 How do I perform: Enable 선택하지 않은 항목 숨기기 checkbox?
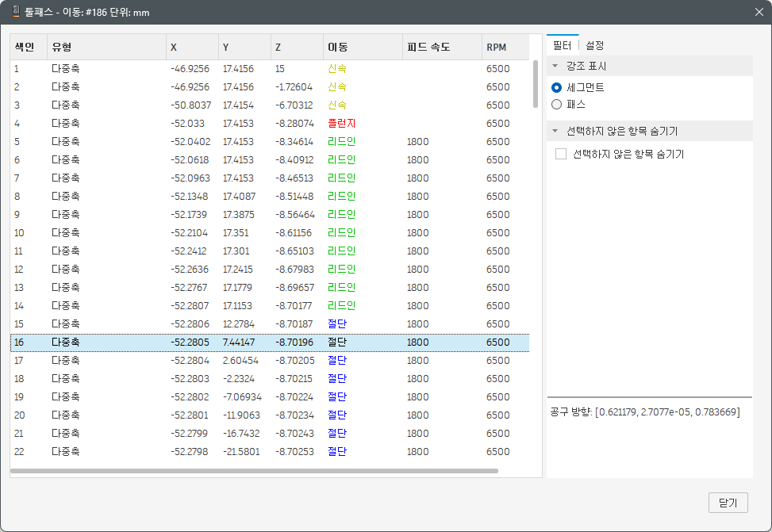tap(561, 154)
